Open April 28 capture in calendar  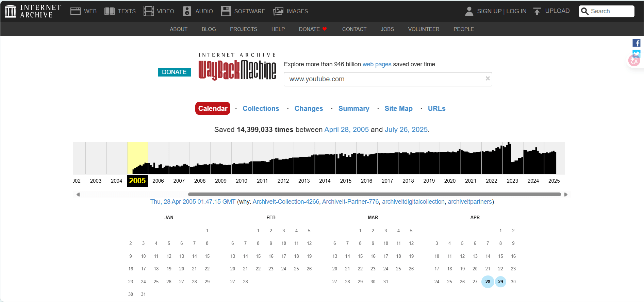(488, 282)
